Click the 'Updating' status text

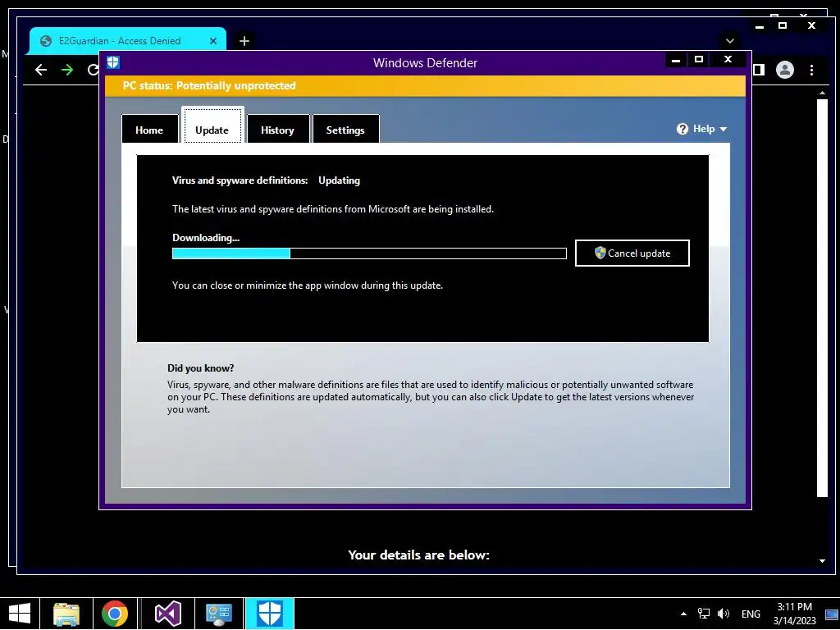pyautogui.click(x=339, y=180)
